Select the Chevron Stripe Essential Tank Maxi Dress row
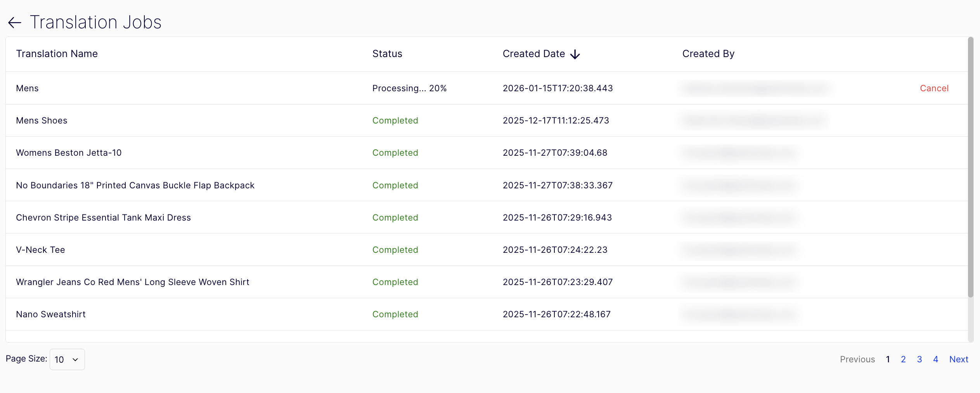The width and height of the screenshot is (980, 393). (x=103, y=217)
